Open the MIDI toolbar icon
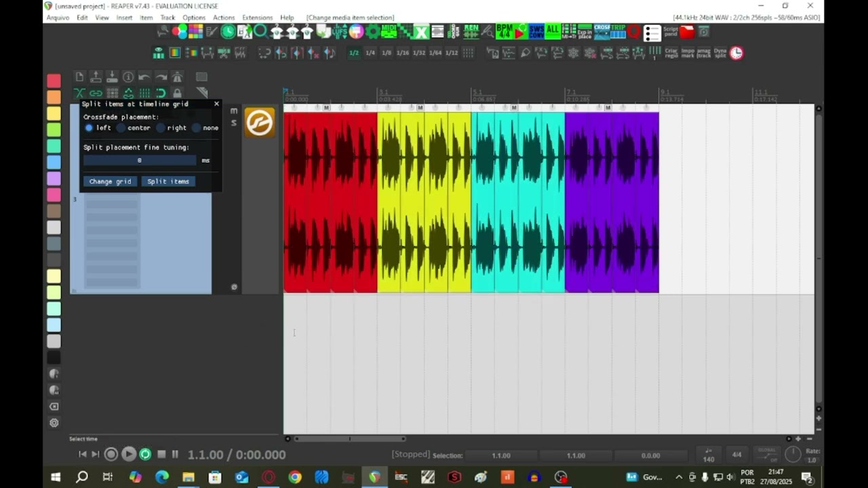Viewport: 868px width, 488px height. (389, 31)
